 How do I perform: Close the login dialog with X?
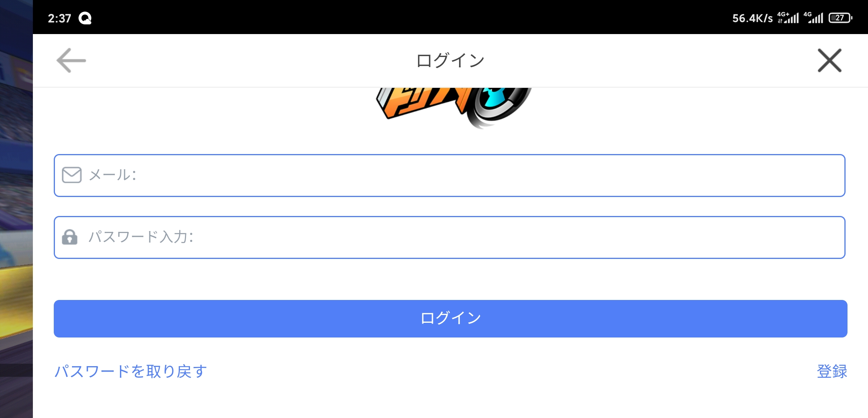tap(830, 60)
